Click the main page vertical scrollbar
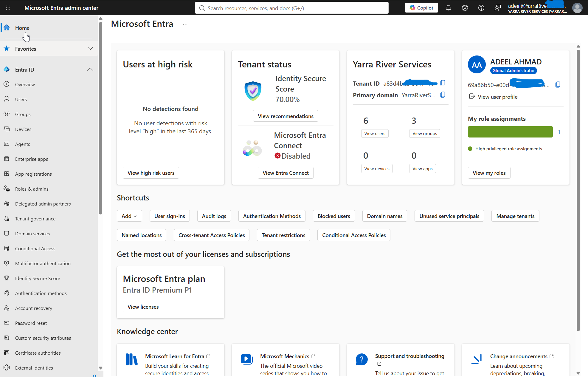 (x=578, y=190)
